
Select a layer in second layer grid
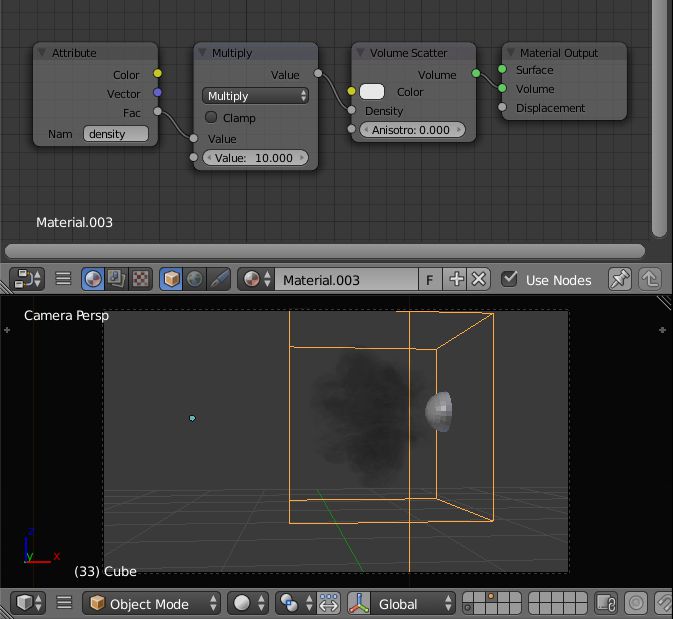point(558,603)
